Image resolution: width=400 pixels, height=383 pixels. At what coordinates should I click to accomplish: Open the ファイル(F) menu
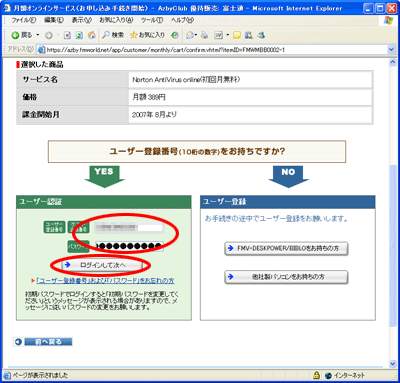(x=23, y=20)
